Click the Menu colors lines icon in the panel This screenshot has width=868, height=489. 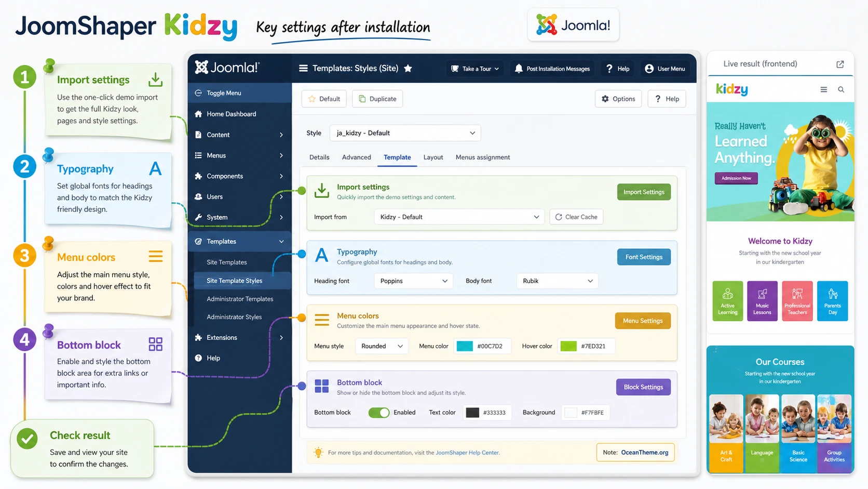click(x=322, y=320)
